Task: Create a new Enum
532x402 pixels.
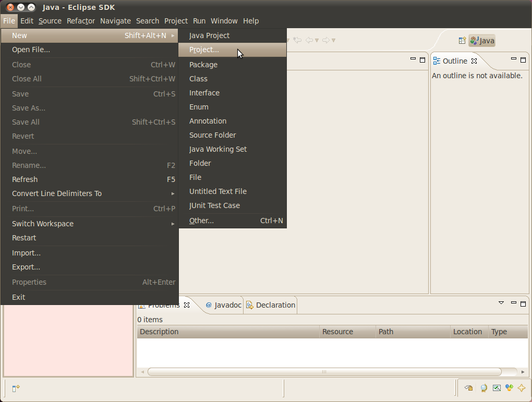Action: 233,107
